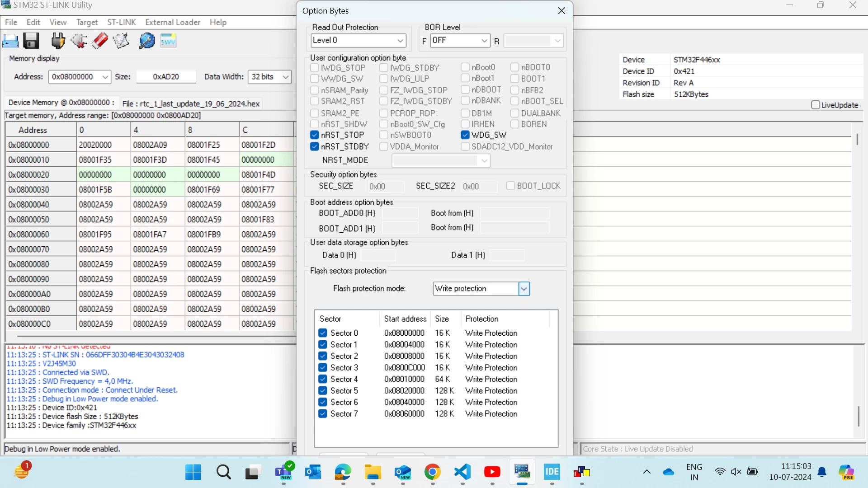Uncheck Sector 7 write protection
This screenshot has height=488, width=868.
point(323,413)
